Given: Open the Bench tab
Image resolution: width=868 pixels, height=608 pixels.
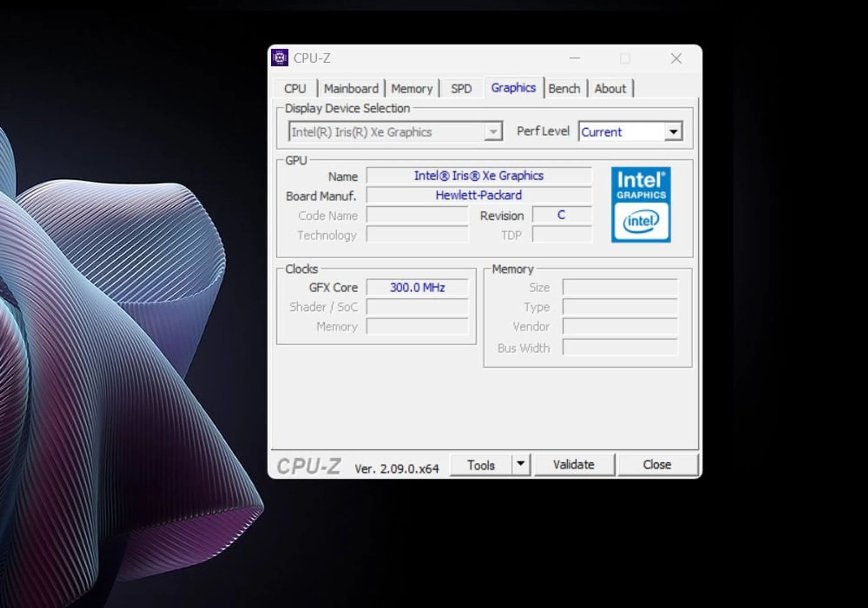Looking at the screenshot, I should click(564, 89).
